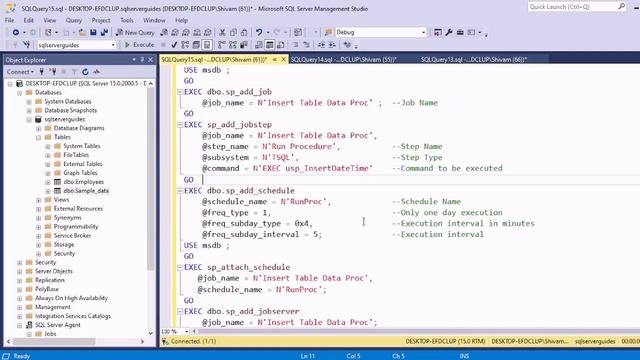Click Specify Values for Template Parameters icon
Image resolution: width=640 pixels, height=360 pixels.
pos(347,45)
